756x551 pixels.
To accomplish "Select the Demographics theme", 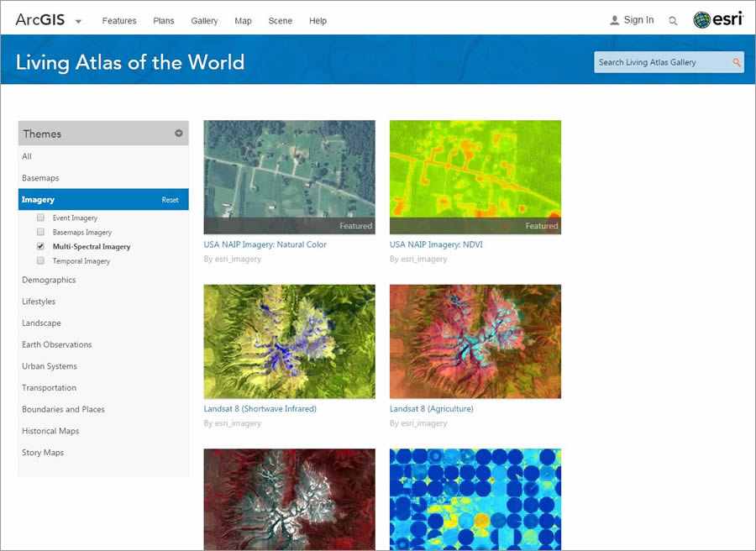I will coord(49,280).
